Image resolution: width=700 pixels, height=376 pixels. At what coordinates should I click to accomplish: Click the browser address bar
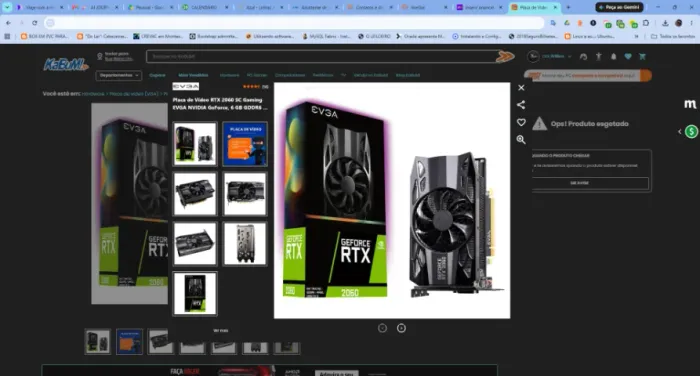295,23
